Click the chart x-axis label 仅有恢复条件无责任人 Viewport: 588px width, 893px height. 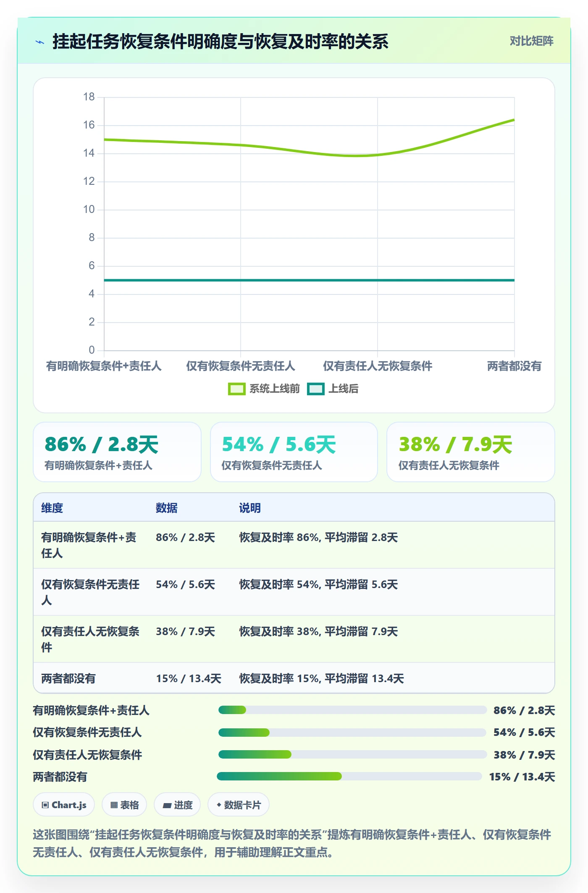tap(241, 366)
